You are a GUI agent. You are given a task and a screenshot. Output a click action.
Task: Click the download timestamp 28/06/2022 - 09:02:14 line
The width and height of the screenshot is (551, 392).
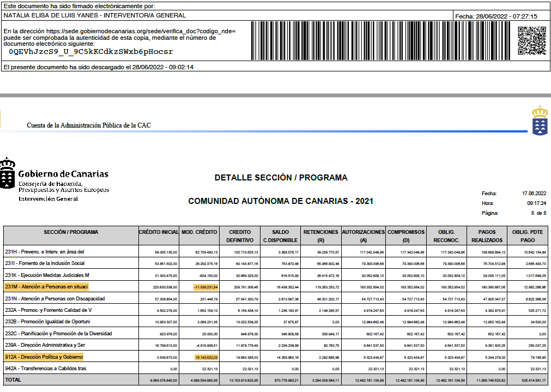[99, 67]
